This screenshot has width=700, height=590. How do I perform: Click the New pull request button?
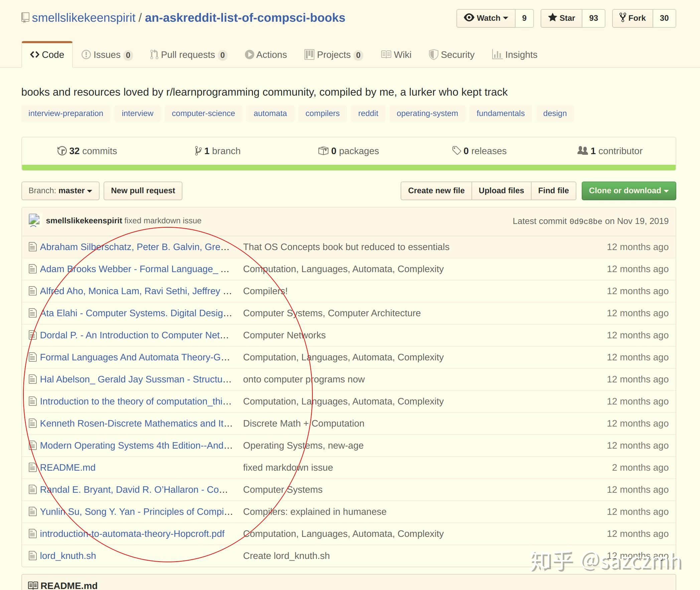[143, 191]
